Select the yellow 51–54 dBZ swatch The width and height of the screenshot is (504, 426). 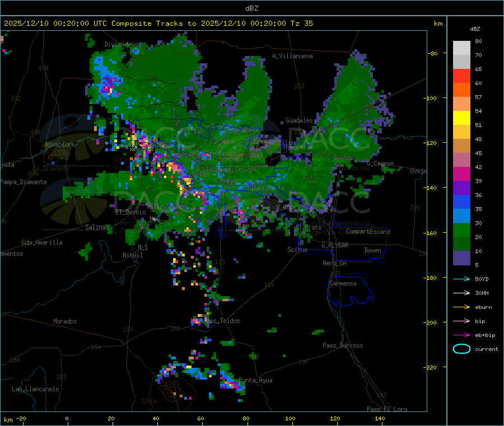461,118
